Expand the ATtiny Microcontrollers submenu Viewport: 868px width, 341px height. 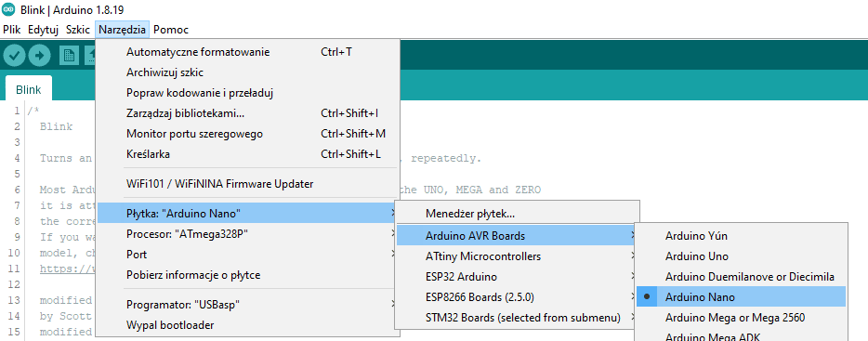tap(517, 256)
